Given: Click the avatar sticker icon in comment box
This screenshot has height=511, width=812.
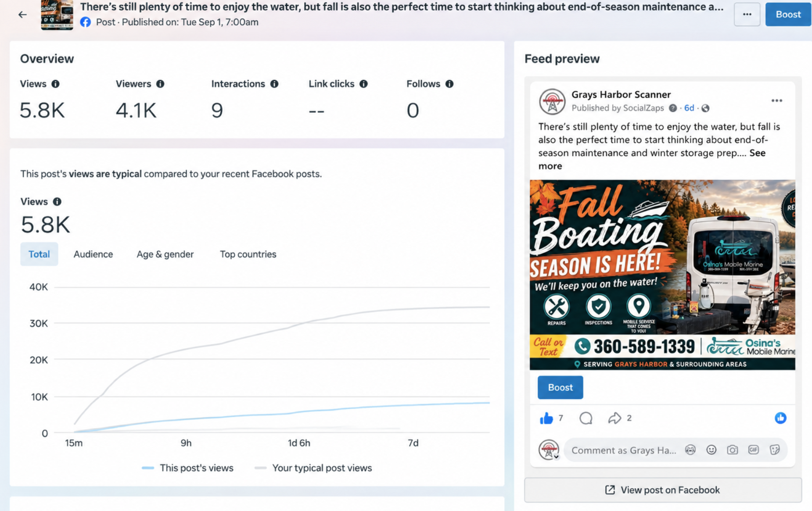Looking at the screenshot, I should [x=690, y=450].
